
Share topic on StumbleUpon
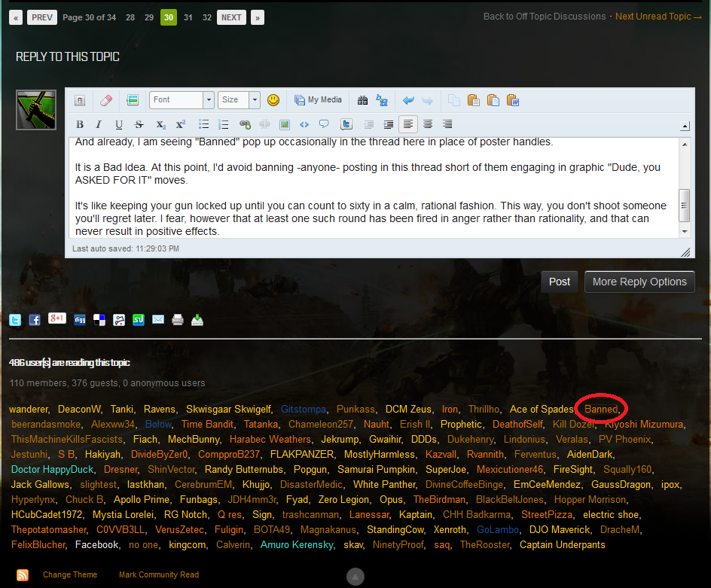click(139, 320)
